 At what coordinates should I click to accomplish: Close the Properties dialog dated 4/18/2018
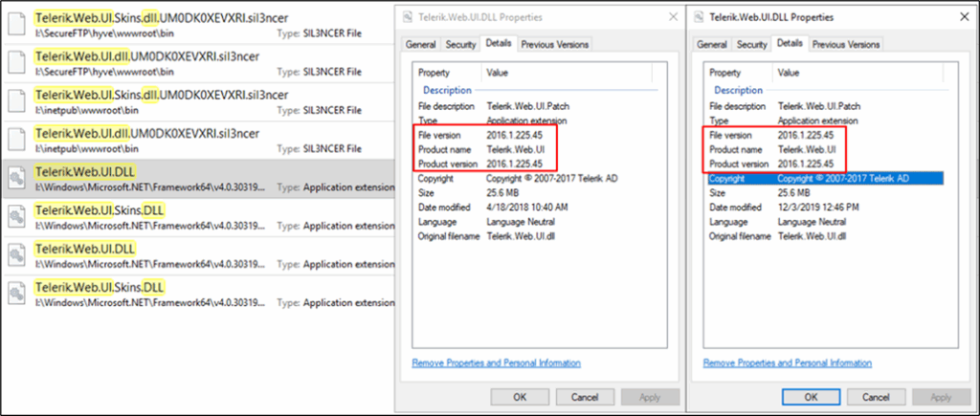(673, 17)
